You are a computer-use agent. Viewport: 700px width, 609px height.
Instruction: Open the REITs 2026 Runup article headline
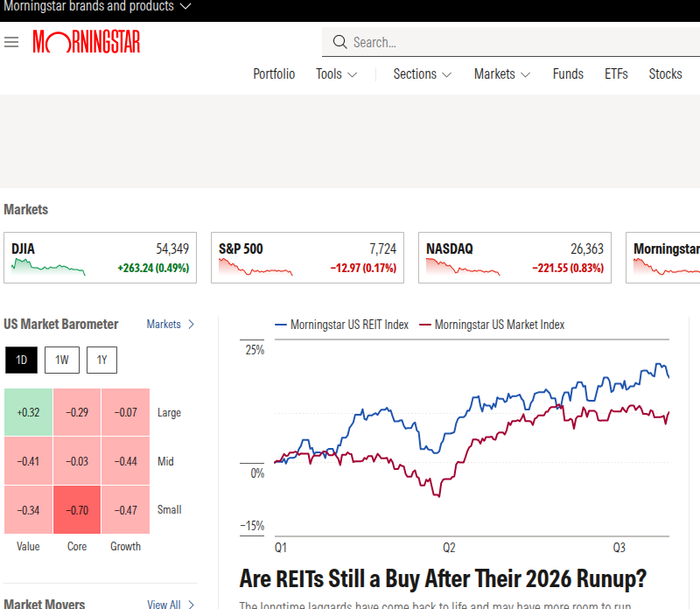point(443,578)
